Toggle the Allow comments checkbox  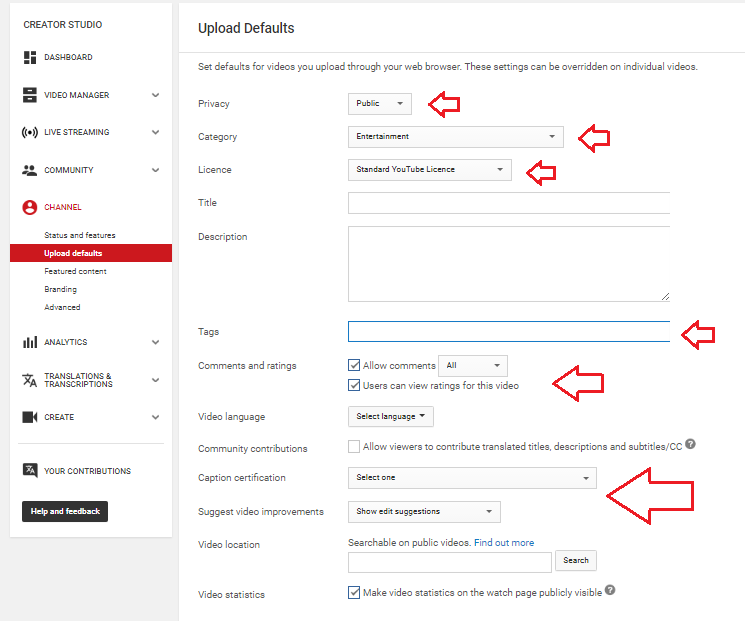(354, 365)
